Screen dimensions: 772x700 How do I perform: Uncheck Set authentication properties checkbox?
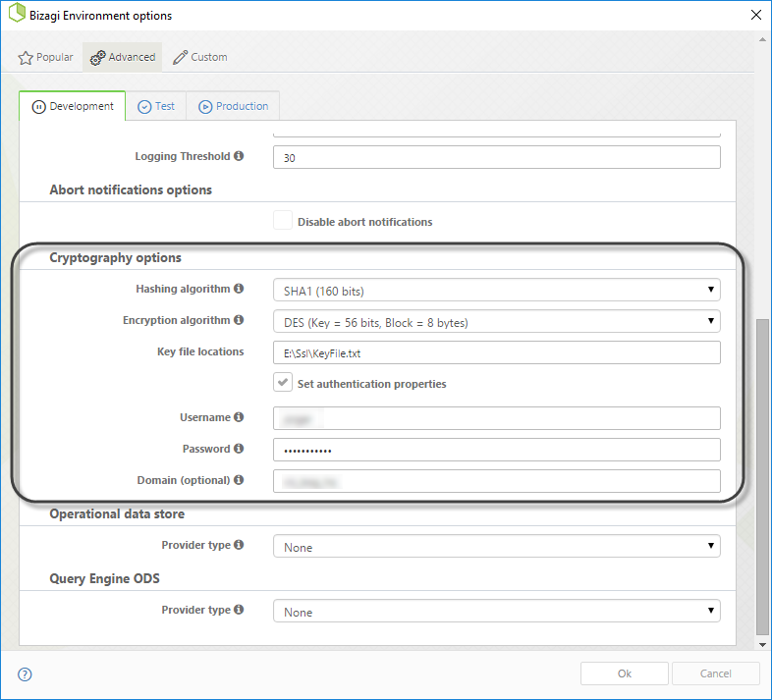pyautogui.click(x=283, y=383)
